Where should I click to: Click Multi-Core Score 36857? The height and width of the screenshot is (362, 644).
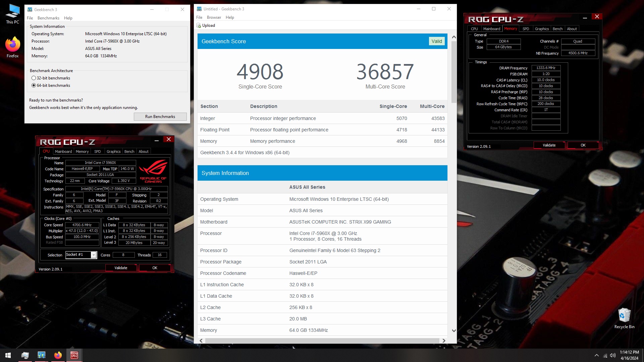tap(385, 72)
